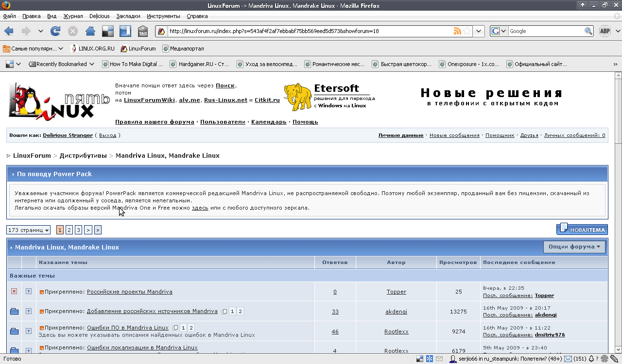622x364 pixels.
Task: Click the magnifier search icon in Google box
Action: point(588,31)
